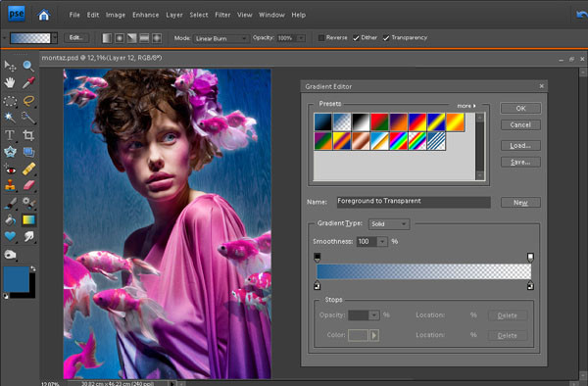Select the Move tool
Screen dimensions: 588x386
[x=10, y=66]
